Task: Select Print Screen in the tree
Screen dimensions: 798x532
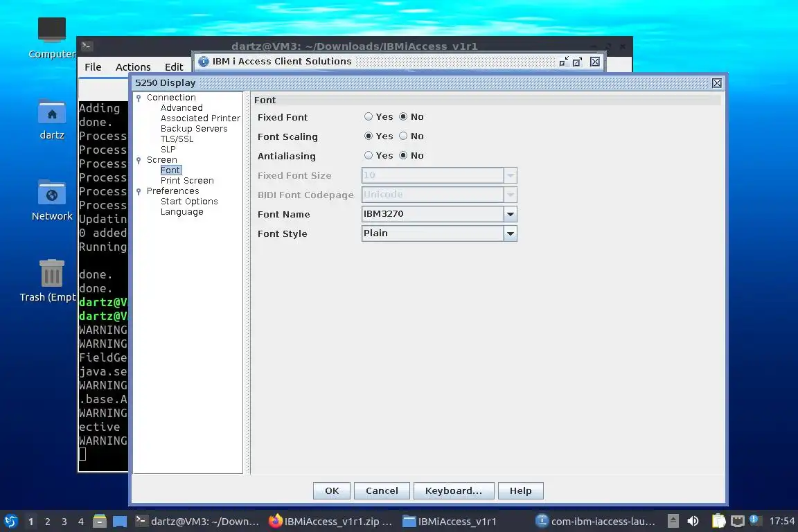Action: coord(187,181)
